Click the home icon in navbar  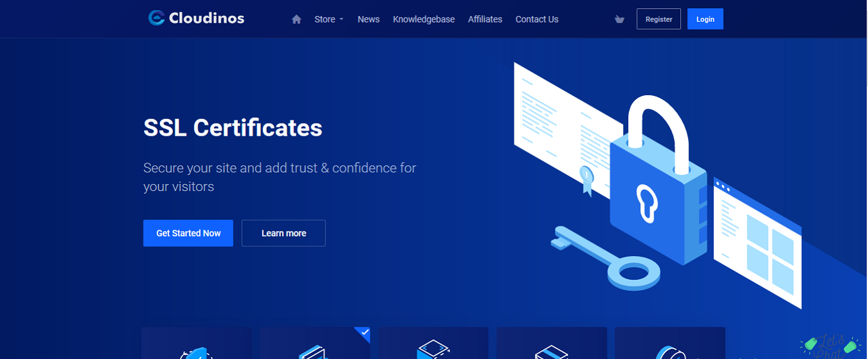(x=296, y=19)
